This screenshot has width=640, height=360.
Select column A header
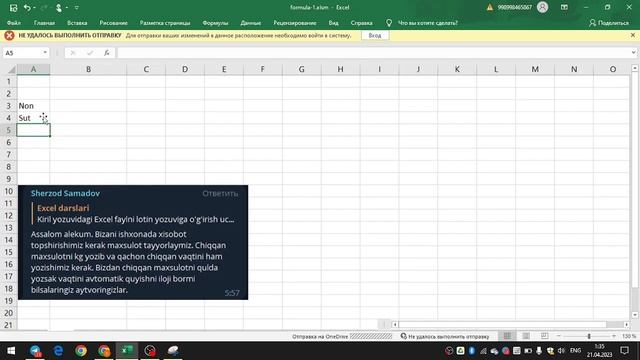click(x=33, y=69)
